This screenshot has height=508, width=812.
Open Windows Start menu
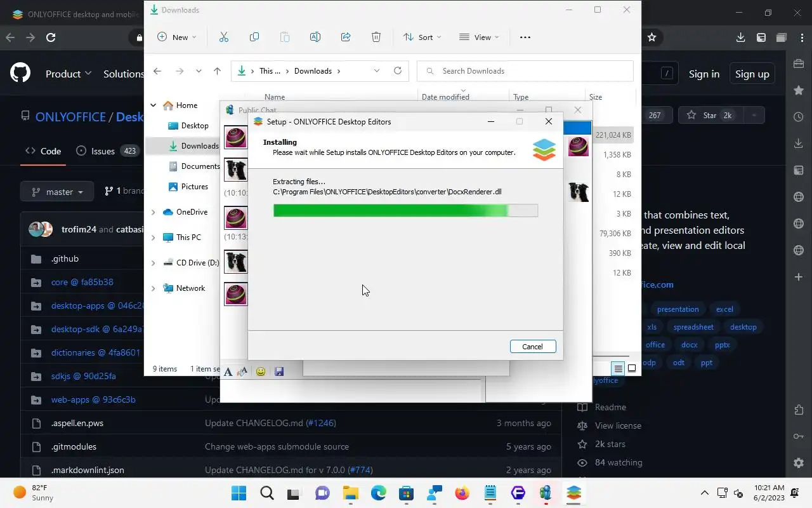click(x=239, y=493)
